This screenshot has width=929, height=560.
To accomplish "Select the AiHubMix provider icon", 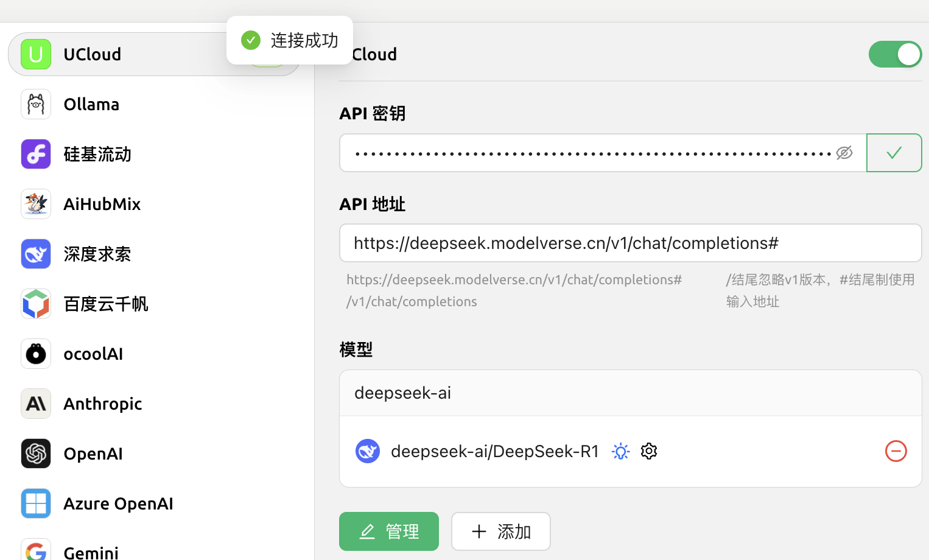I will (x=35, y=204).
